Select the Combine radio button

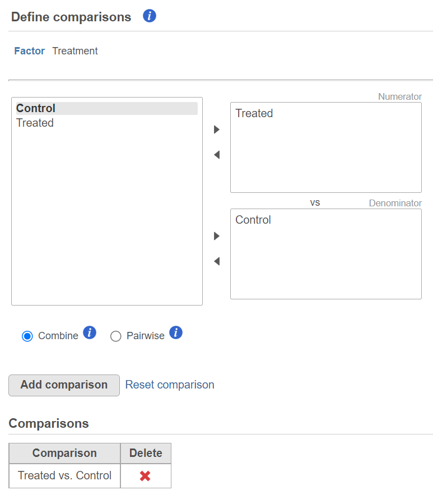pyautogui.click(x=27, y=336)
